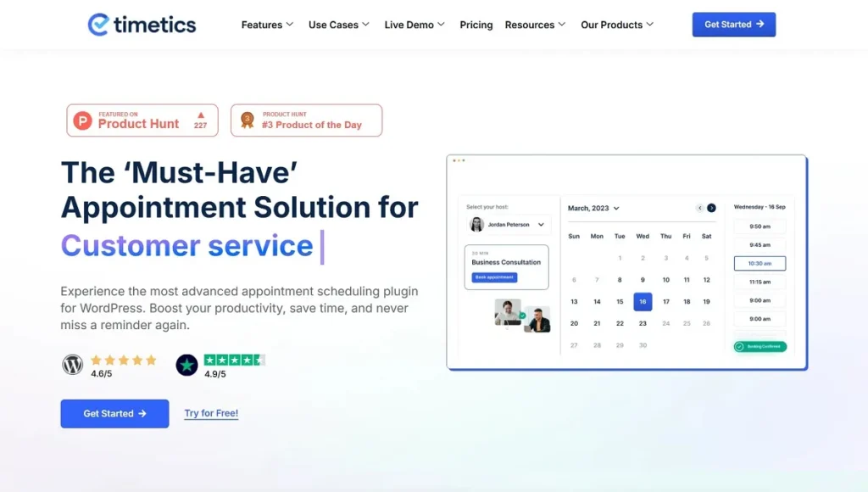Screen dimensions: 868x492
Task: Go to the Pricing page
Action: click(476, 25)
